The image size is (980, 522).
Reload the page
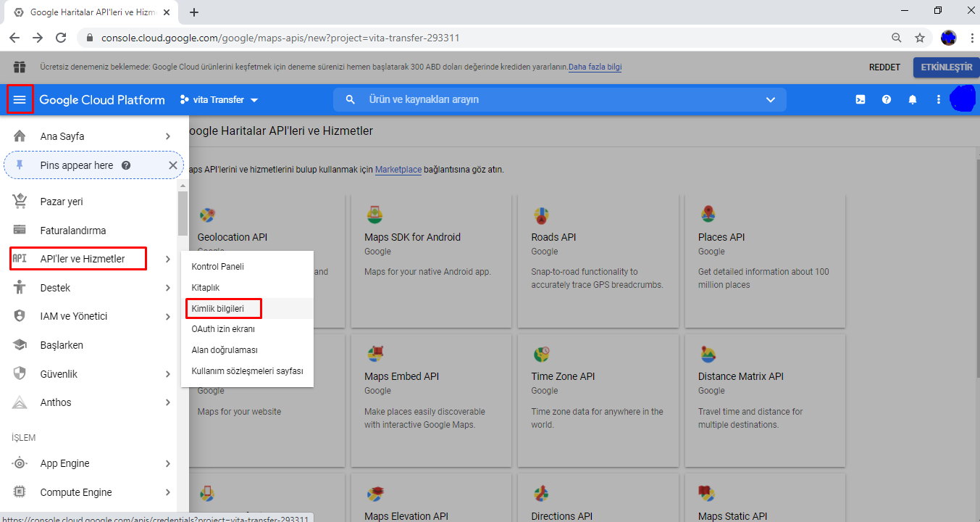tap(61, 38)
